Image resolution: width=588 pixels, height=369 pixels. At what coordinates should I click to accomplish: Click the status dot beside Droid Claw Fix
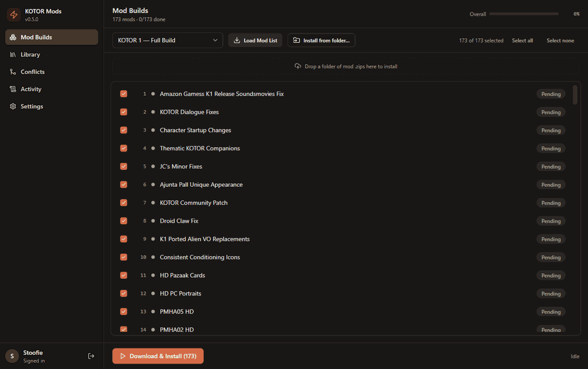(x=153, y=221)
